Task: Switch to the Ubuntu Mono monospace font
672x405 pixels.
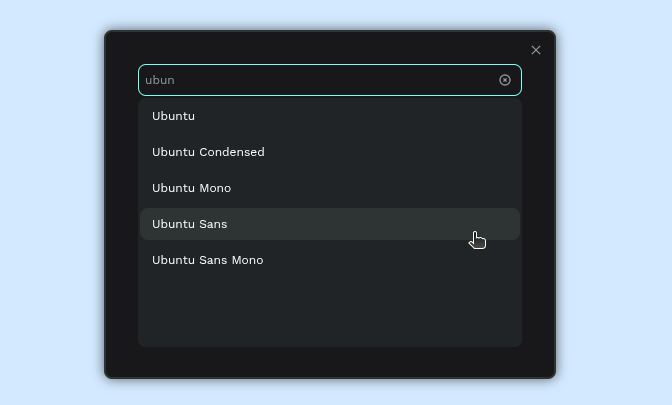Action: (192, 188)
